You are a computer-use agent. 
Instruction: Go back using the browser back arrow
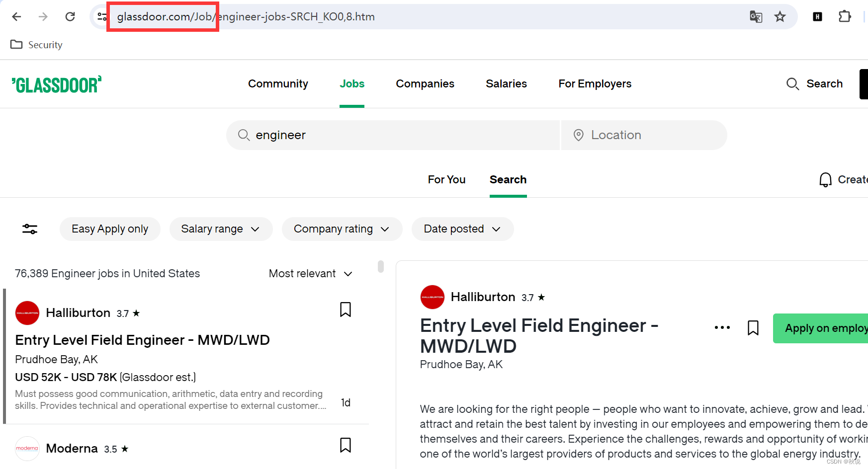coord(16,17)
